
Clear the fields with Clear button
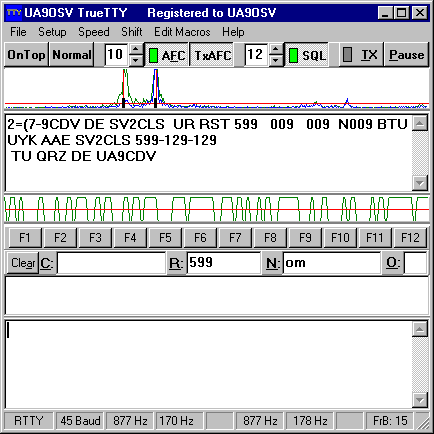[x=23, y=263]
